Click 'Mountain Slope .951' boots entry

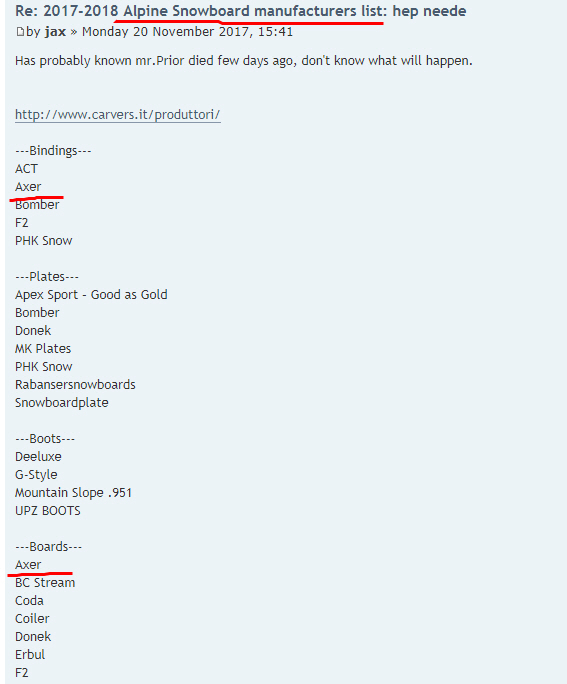point(73,492)
